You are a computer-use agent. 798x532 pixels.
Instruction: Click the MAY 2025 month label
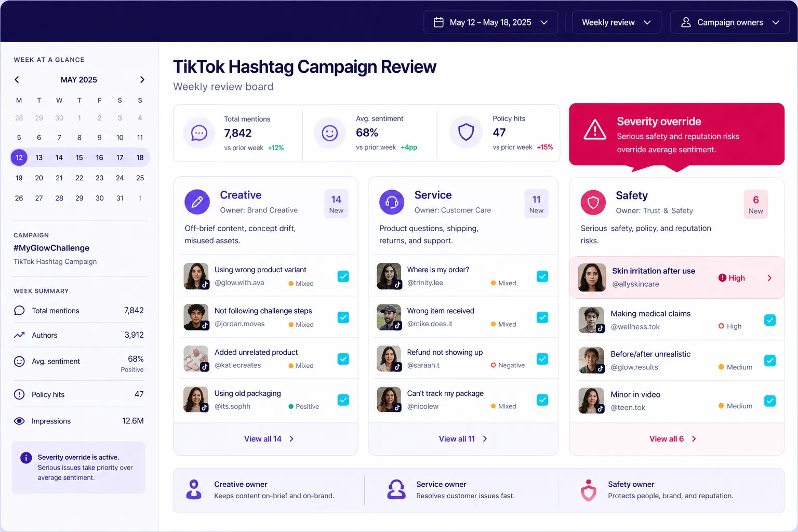(x=79, y=79)
